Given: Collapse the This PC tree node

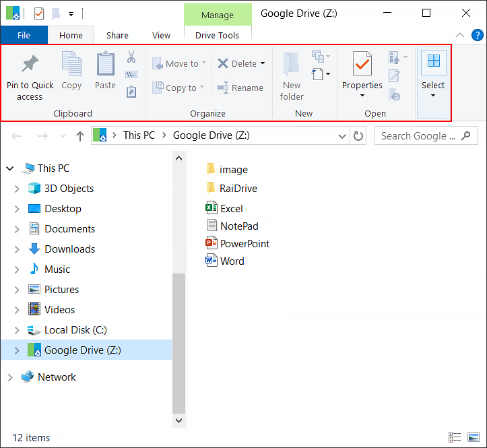Looking at the screenshot, I should point(10,168).
